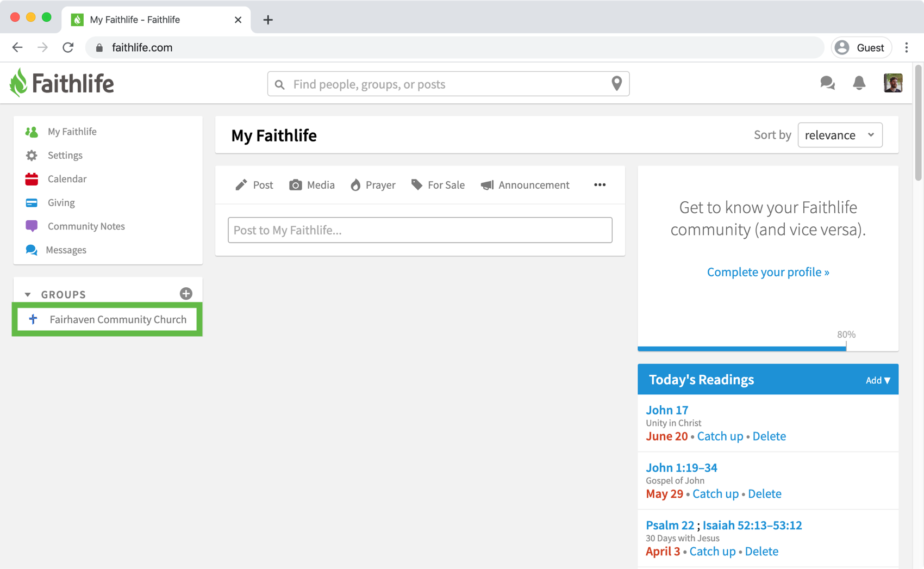Image resolution: width=924 pixels, height=569 pixels.
Task: Click the Post to My Faithlife field
Action: tap(420, 230)
